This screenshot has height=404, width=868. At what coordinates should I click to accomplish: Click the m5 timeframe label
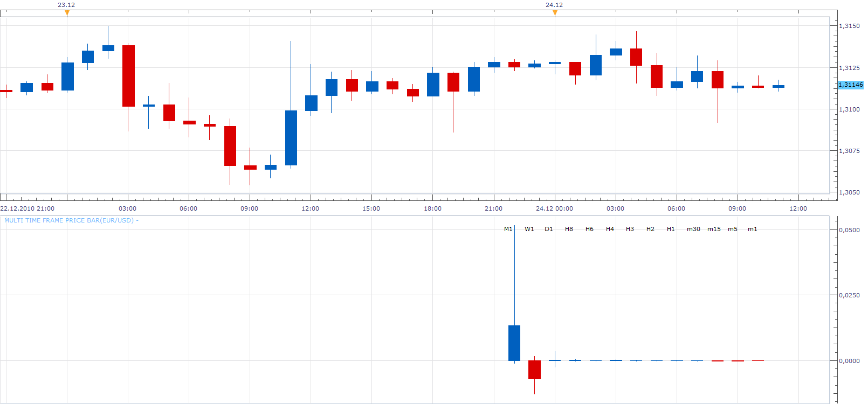click(x=733, y=229)
